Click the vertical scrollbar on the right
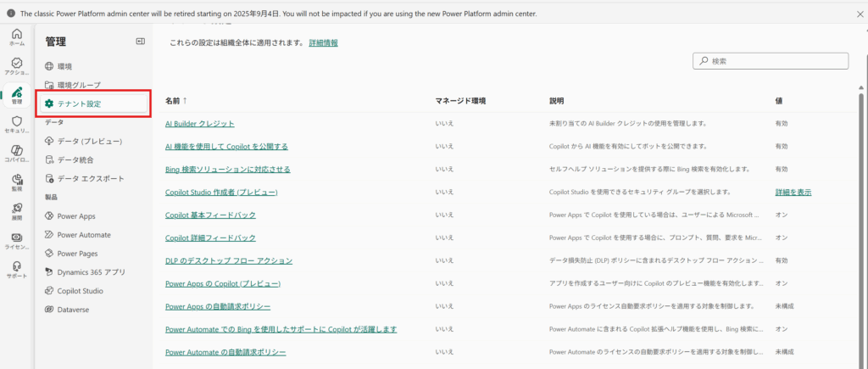 coord(861,212)
